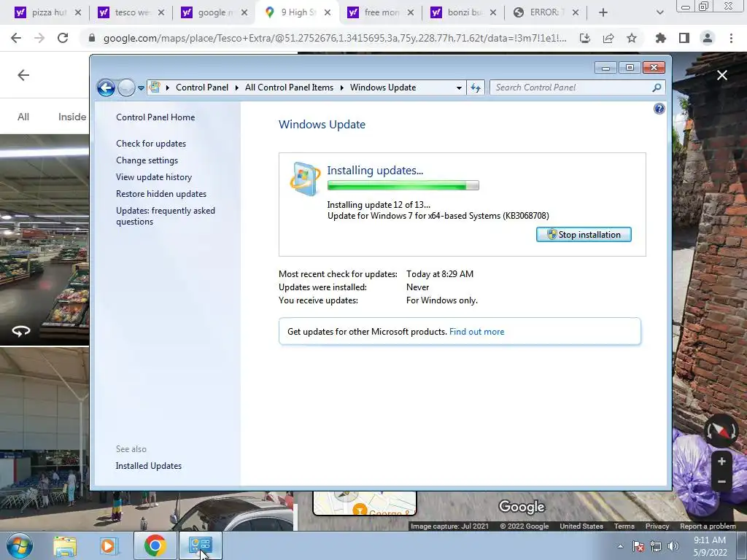Open recent pages dropdown beside nav arrows
The width and height of the screenshot is (747, 560).
141,88
